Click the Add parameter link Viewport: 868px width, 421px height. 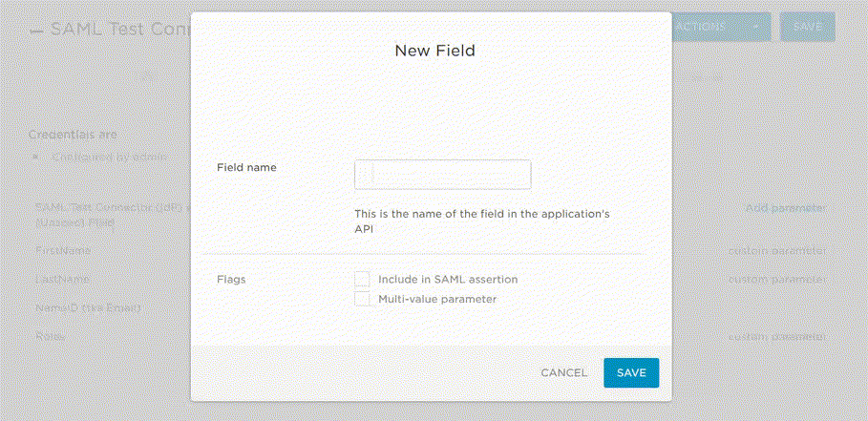786,208
